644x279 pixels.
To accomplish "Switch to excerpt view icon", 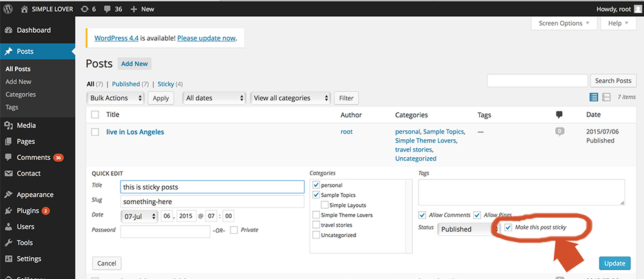I will click(x=606, y=97).
